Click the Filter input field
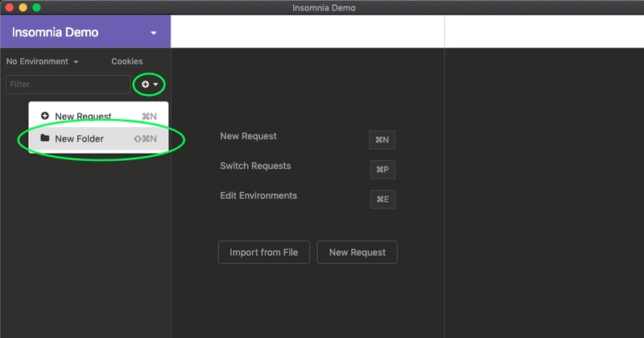This screenshot has width=644, height=338. point(68,84)
